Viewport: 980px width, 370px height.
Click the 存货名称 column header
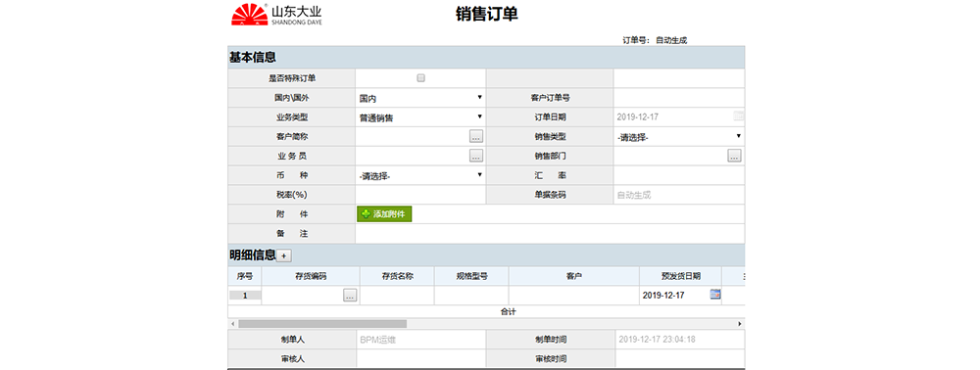tap(397, 276)
